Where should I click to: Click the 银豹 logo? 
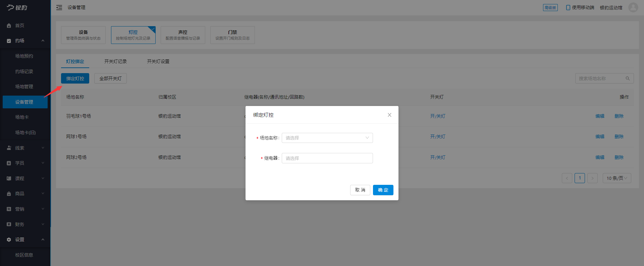click(x=17, y=7)
